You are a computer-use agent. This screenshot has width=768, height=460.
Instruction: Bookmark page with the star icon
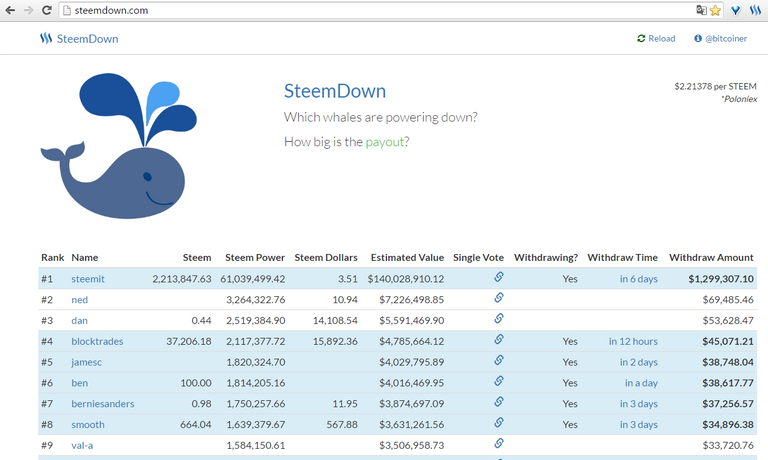coord(715,10)
